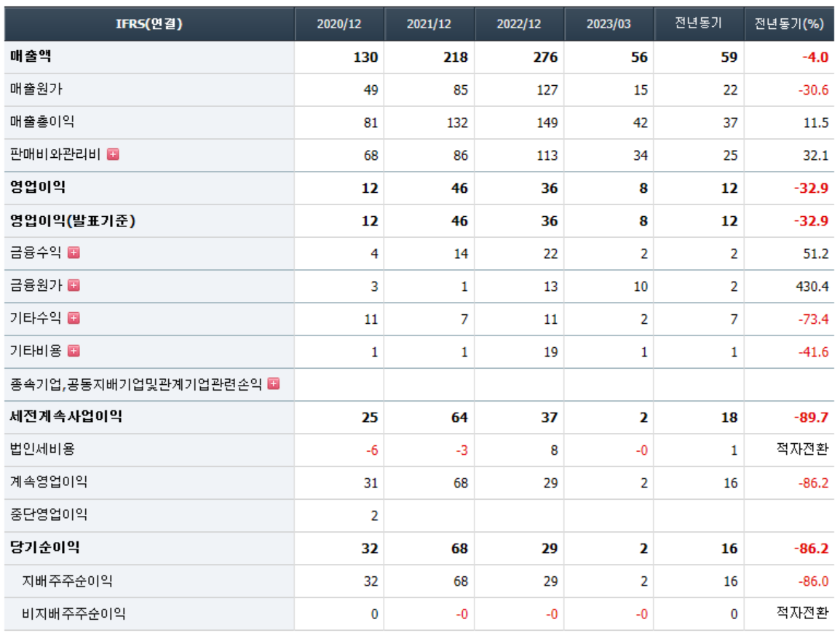Expand 종속기업,공동지배기업및관계기업관련손익 row
840x641 pixels.
(274, 383)
